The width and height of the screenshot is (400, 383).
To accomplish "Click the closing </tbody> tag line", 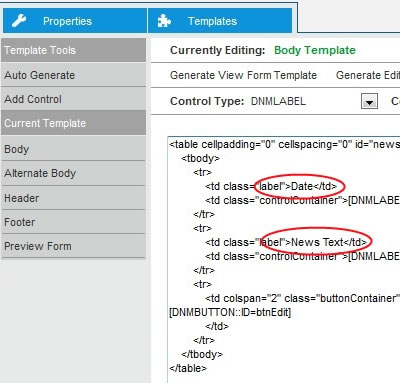I will tap(202, 354).
